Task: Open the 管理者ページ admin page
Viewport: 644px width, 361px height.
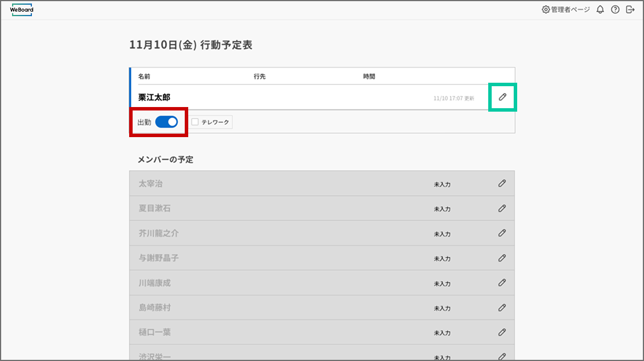Action: (565, 10)
